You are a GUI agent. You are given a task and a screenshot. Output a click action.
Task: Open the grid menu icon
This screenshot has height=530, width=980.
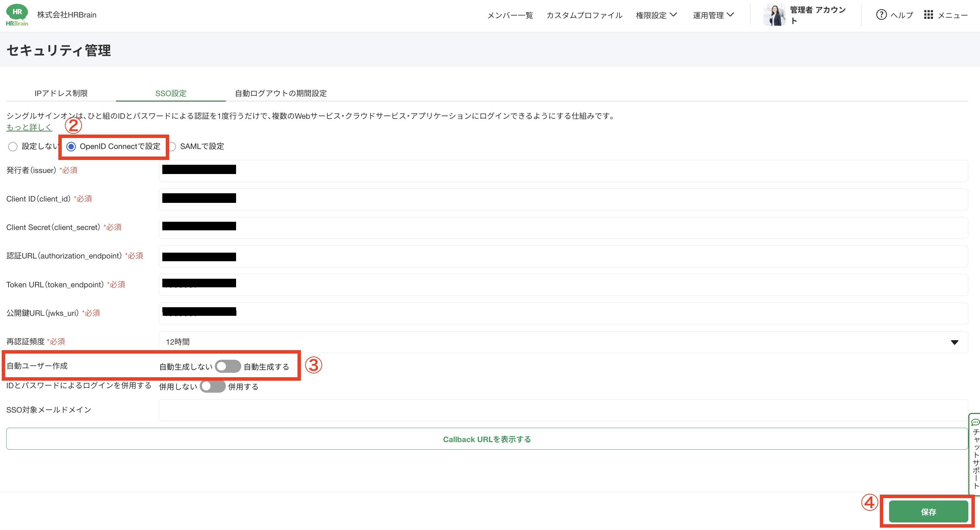[928, 15]
